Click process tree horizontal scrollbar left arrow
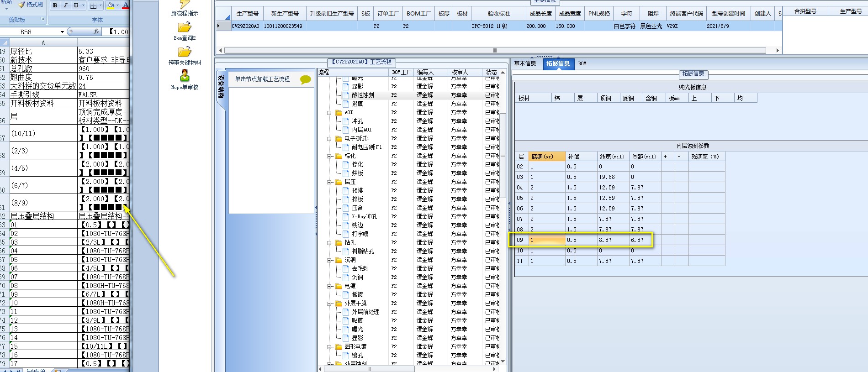This screenshot has width=868, height=372. 320,369
